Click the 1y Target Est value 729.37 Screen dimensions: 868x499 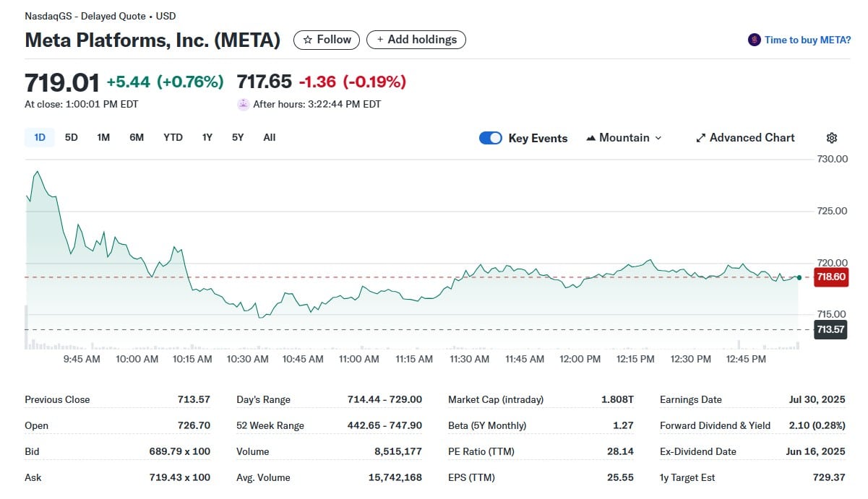tap(829, 477)
